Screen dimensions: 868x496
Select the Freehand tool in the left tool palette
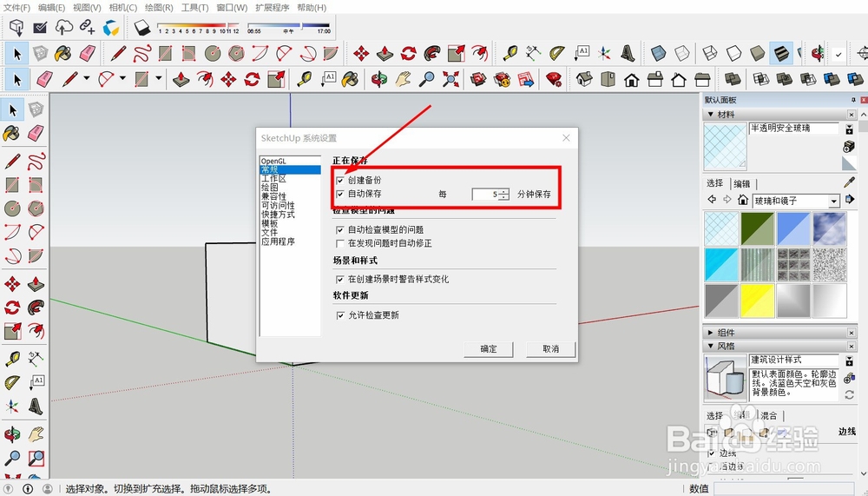click(x=36, y=162)
